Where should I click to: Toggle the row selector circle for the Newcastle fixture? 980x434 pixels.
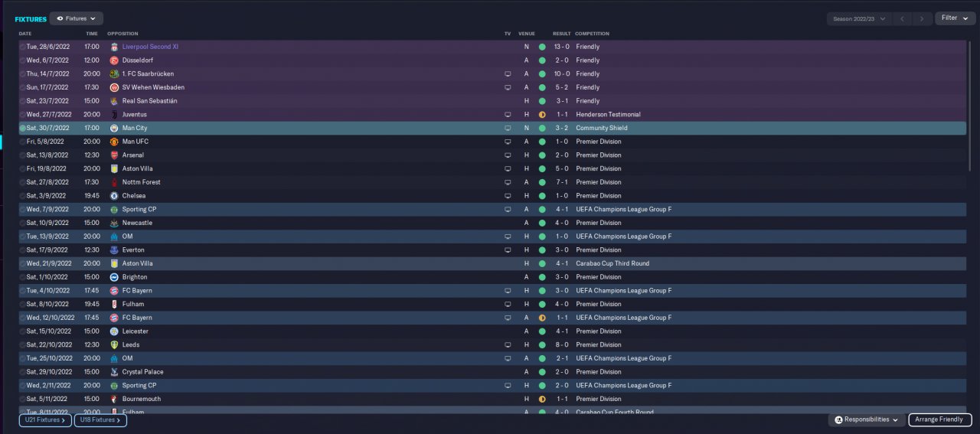(x=22, y=223)
